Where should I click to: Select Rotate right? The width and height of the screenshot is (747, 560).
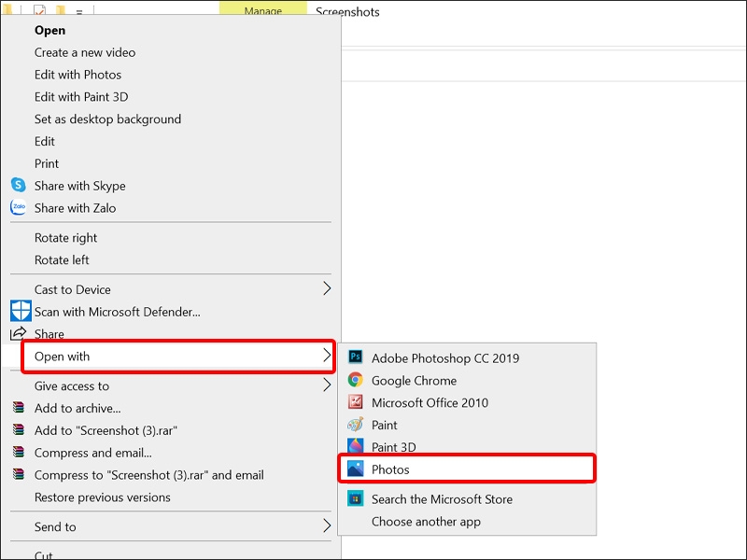tap(65, 238)
